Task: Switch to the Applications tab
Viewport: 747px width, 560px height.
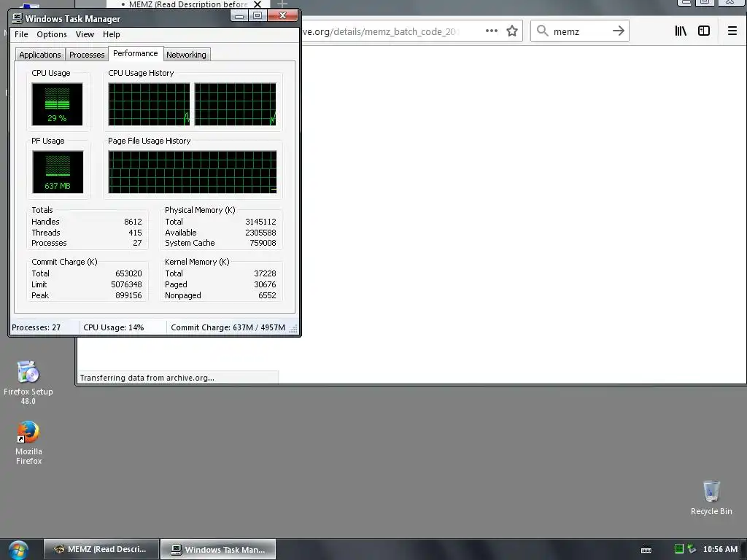Action: [40, 54]
